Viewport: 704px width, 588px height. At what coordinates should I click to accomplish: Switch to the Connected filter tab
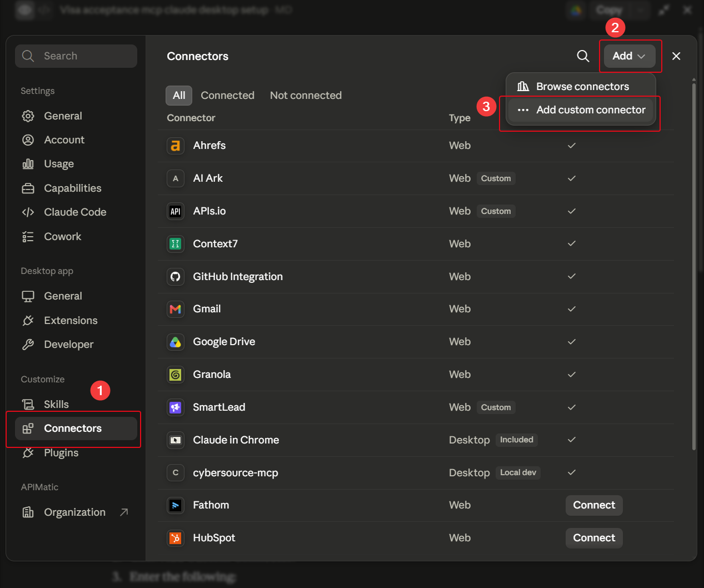pyautogui.click(x=228, y=96)
